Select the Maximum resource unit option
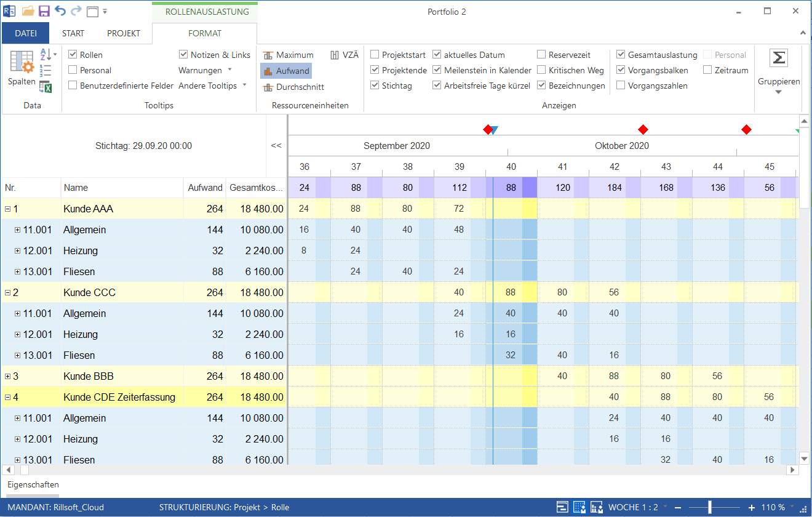The width and height of the screenshot is (812, 517). point(288,55)
